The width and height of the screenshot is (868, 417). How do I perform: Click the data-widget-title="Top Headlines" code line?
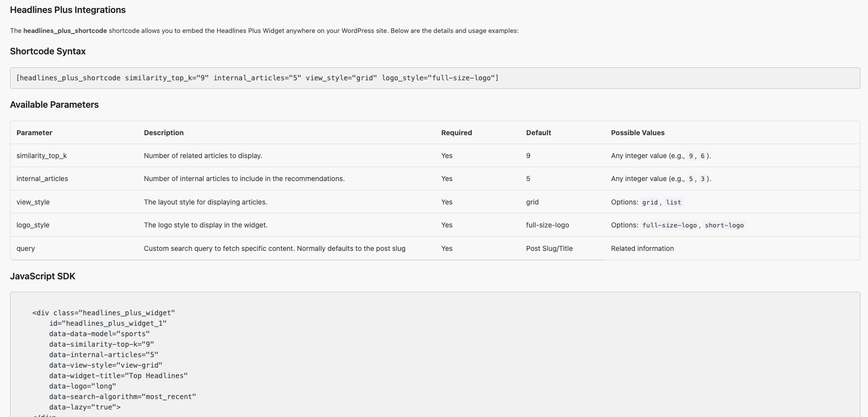click(x=118, y=376)
